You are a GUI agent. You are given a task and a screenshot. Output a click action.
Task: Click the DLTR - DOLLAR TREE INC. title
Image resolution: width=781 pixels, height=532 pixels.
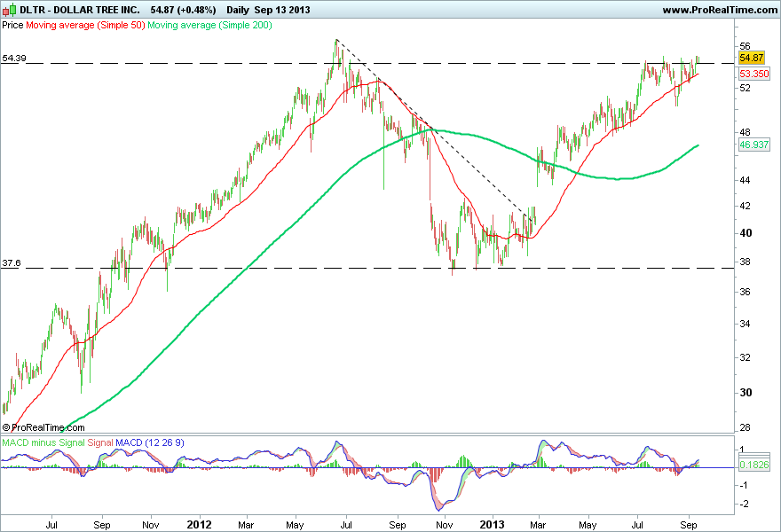(x=80, y=10)
